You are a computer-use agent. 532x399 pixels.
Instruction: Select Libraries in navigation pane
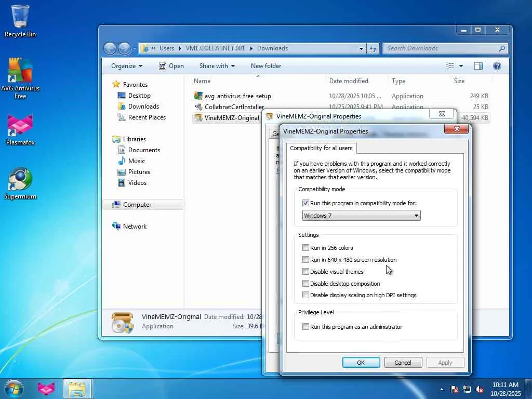(135, 139)
